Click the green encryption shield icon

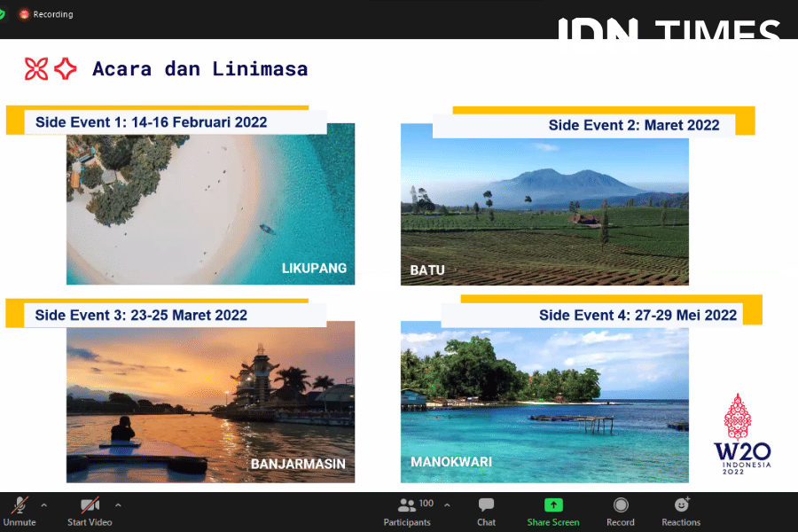tap(3, 14)
